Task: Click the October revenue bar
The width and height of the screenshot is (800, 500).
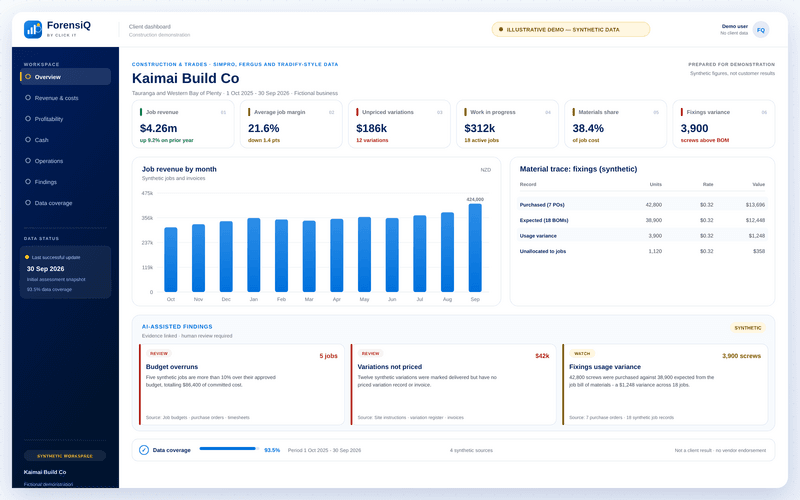Action: click(171, 260)
